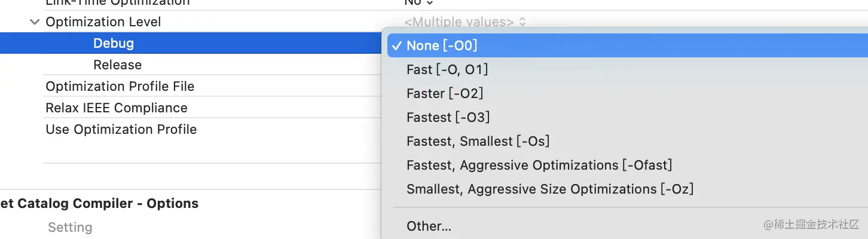Screen dimensions: 868x239
Task: Select the Debug configuration row
Action: 114,44
